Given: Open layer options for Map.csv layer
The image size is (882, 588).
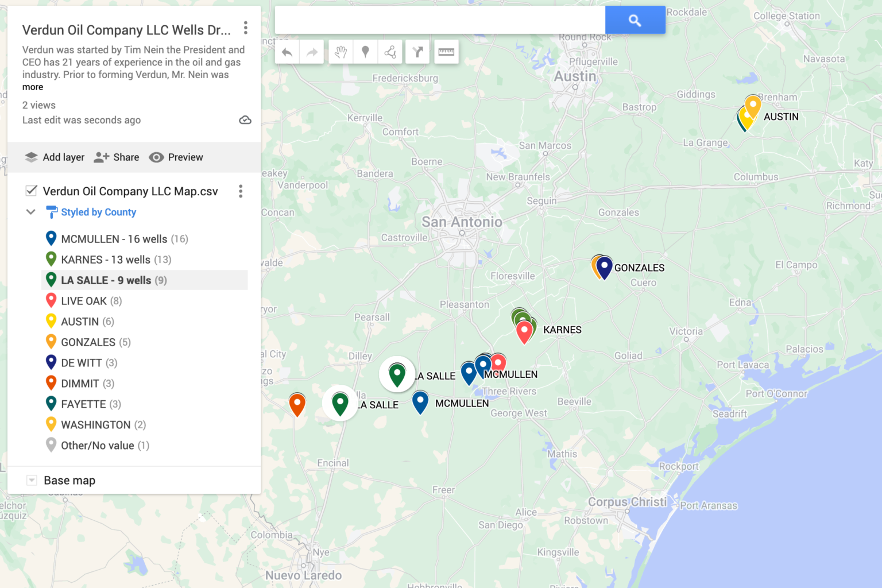Looking at the screenshot, I should (x=241, y=191).
